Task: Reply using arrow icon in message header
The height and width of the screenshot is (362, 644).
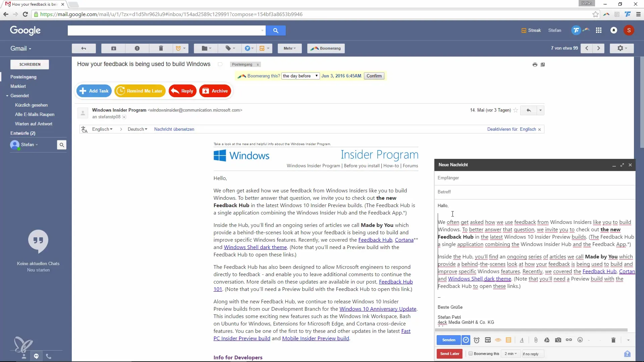Action: (529, 110)
